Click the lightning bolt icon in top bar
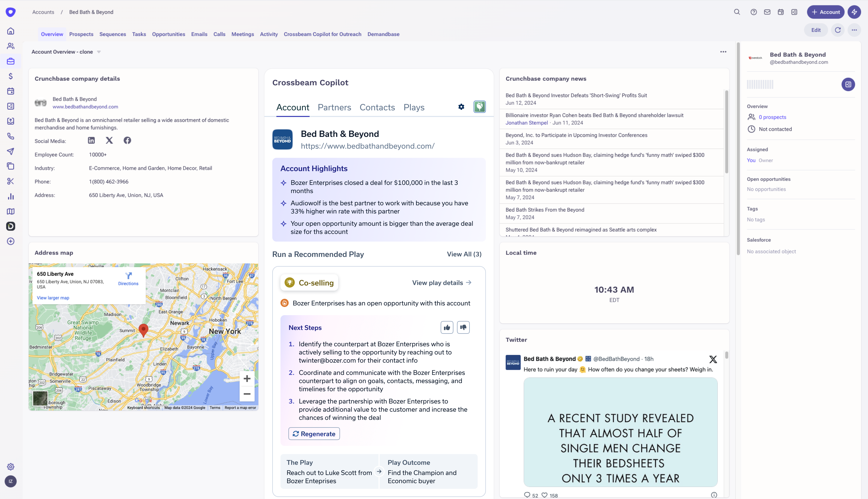Screen dimensions: 868x499 pyautogui.click(x=854, y=12)
